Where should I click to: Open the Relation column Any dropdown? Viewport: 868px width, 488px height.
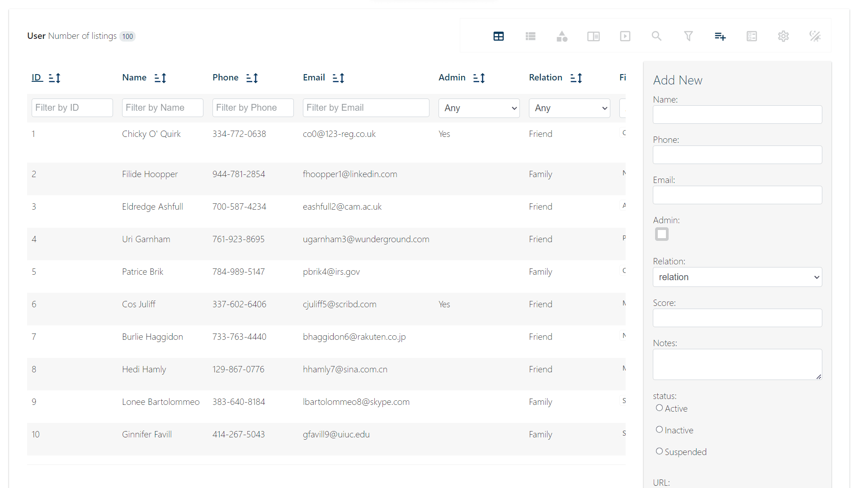pos(569,108)
